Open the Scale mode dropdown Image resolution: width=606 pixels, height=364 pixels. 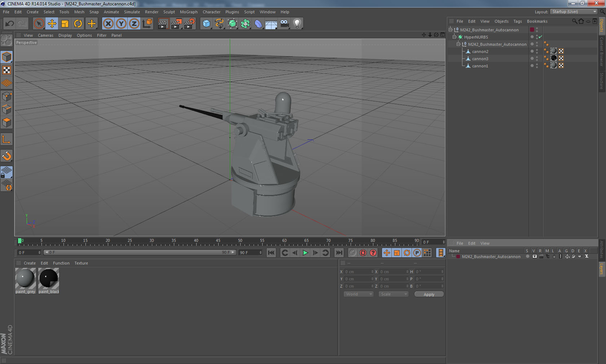394,294
